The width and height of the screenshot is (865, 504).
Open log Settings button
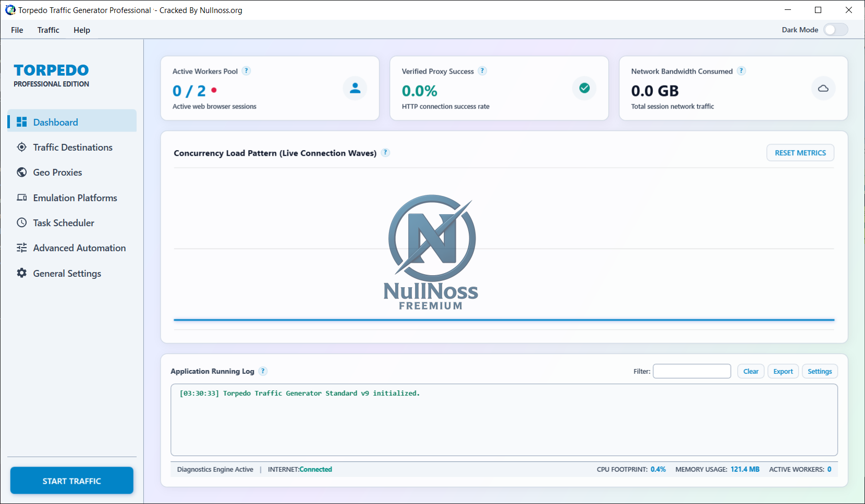(x=820, y=371)
